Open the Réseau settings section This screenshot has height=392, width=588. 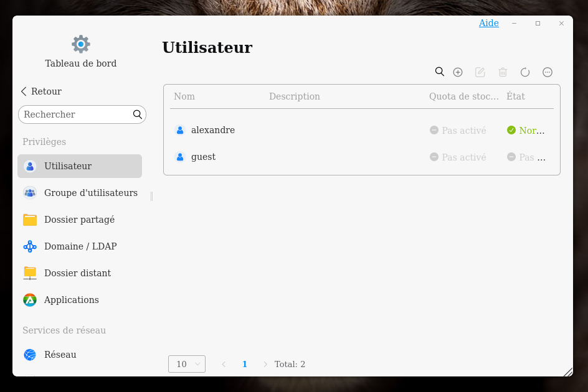[60, 355]
